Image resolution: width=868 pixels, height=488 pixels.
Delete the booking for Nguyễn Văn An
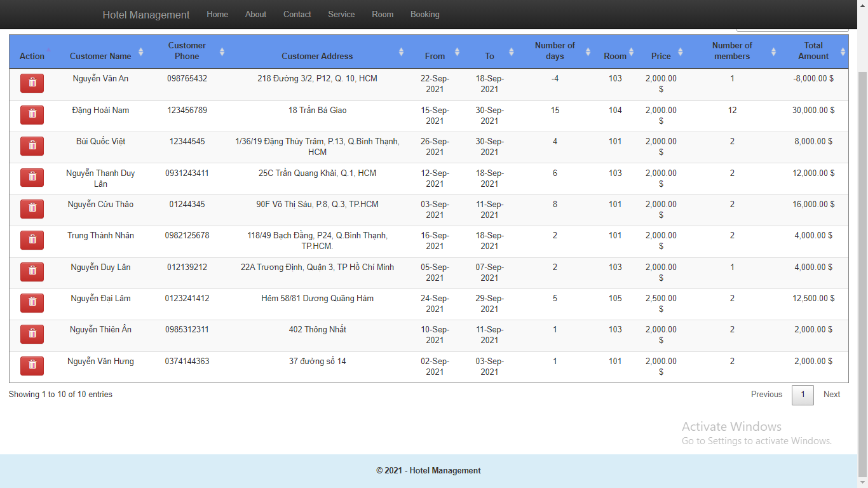pyautogui.click(x=32, y=83)
